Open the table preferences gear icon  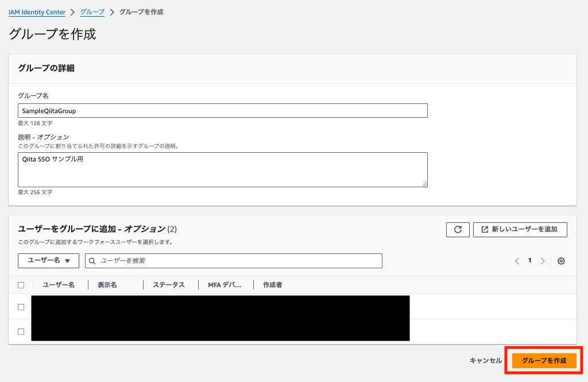pyautogui.click(x=561, y=261)
